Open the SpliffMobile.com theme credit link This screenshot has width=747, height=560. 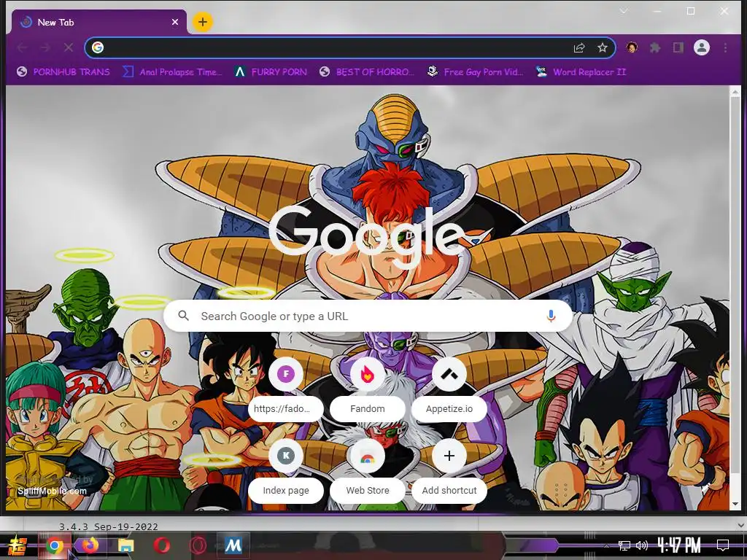(x=53, y=491)
